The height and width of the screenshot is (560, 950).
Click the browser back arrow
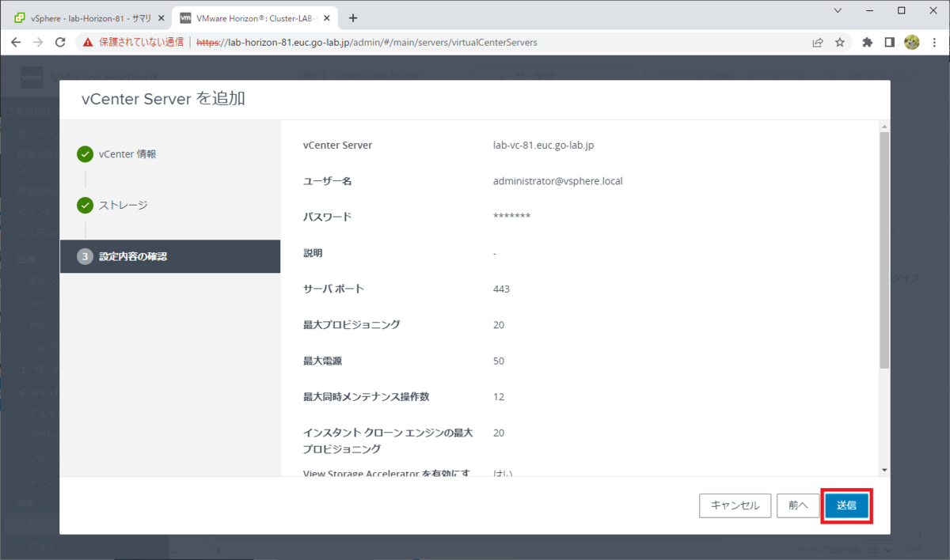[17, 43]
